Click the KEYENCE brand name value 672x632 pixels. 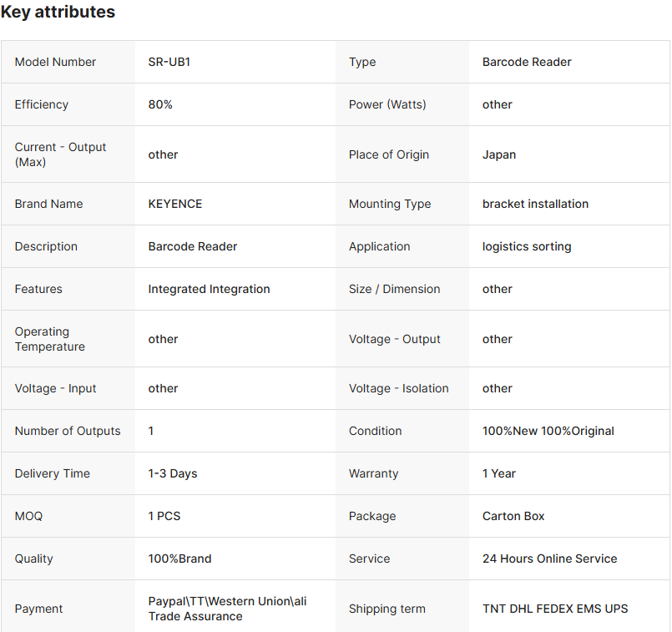175,204
